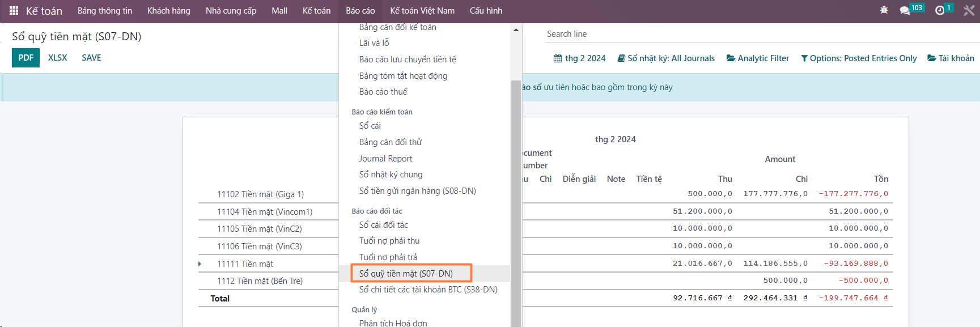
Task: Toggle the Báo cáo menu
Action: [360, 11]
